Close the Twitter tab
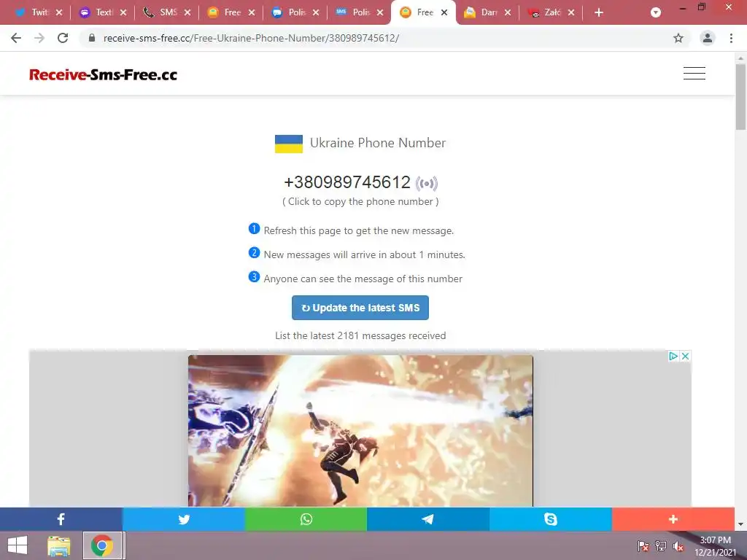 [x=59, y=12]
